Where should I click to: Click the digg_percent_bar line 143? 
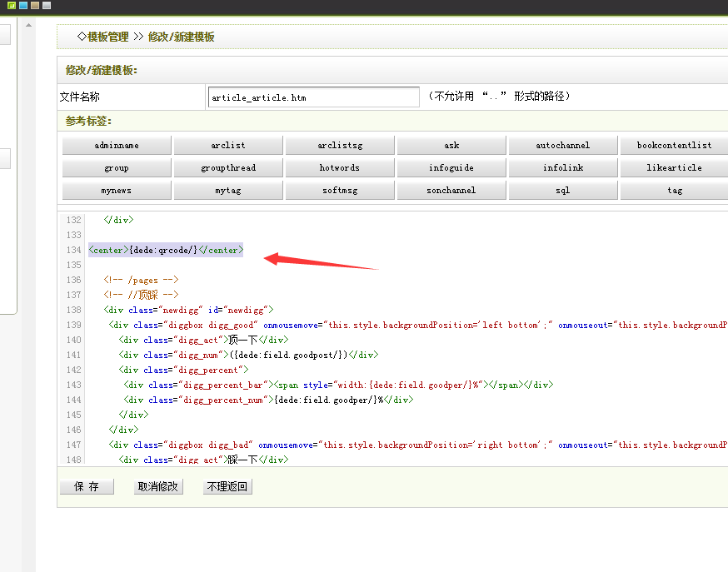[x=338, y=385]
